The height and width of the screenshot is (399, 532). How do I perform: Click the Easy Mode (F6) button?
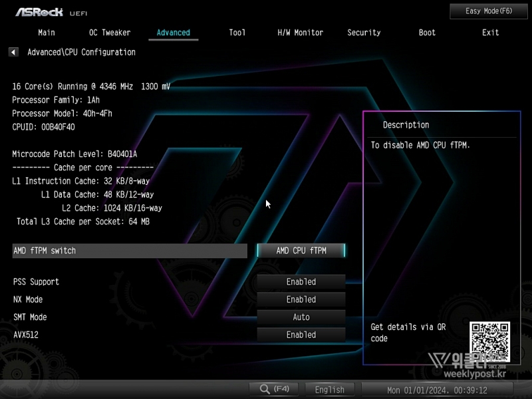coord(489,11)
